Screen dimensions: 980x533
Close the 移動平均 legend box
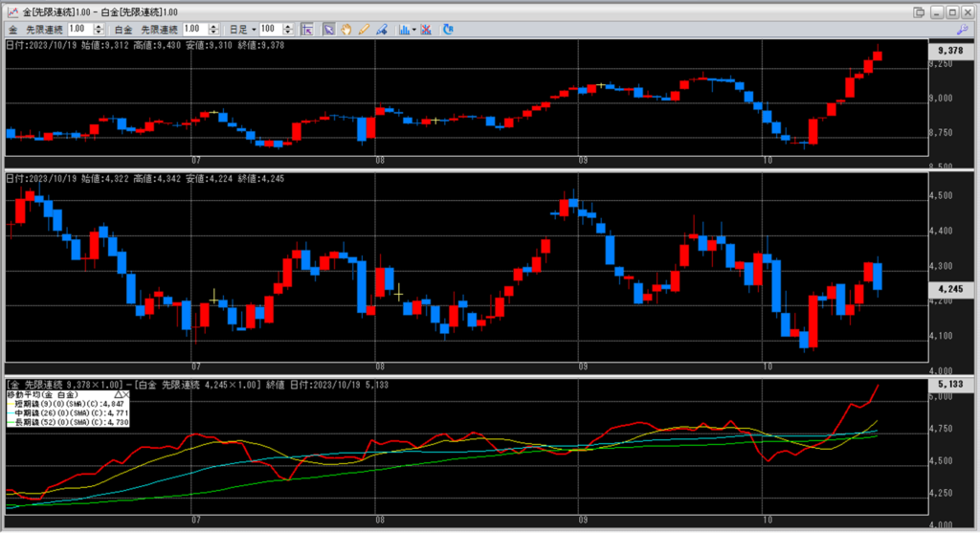pyautogui.click(x=128, y=394)
